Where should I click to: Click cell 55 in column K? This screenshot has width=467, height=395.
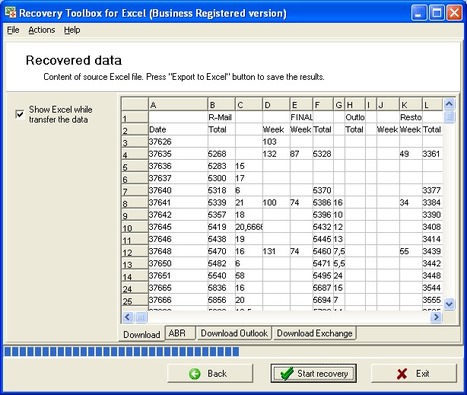click(x=411, y=251)
